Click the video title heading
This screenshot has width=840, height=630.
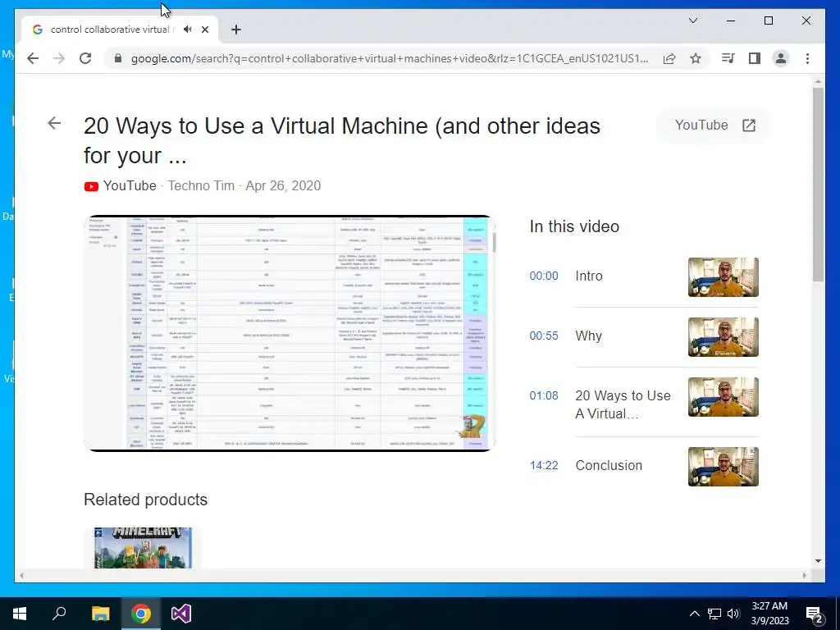342,140
